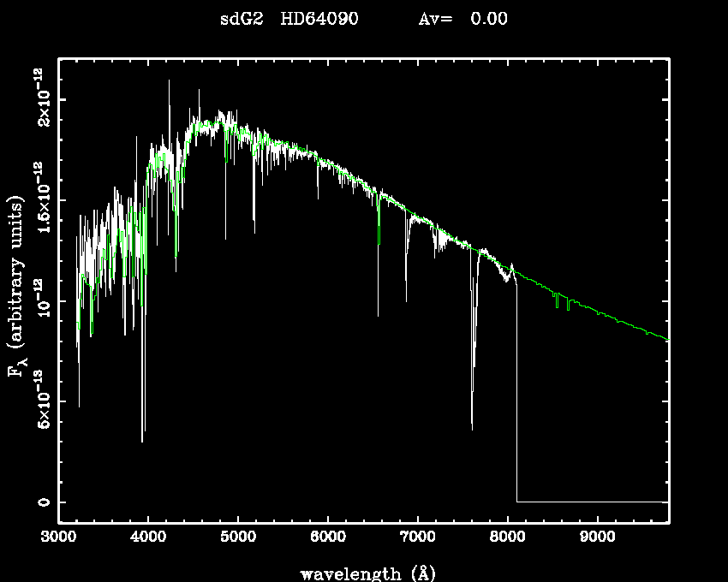Screen dimensions: 728x582
Task: Click the 5000 x-axis tick label
Action: (x=238, y=538)
